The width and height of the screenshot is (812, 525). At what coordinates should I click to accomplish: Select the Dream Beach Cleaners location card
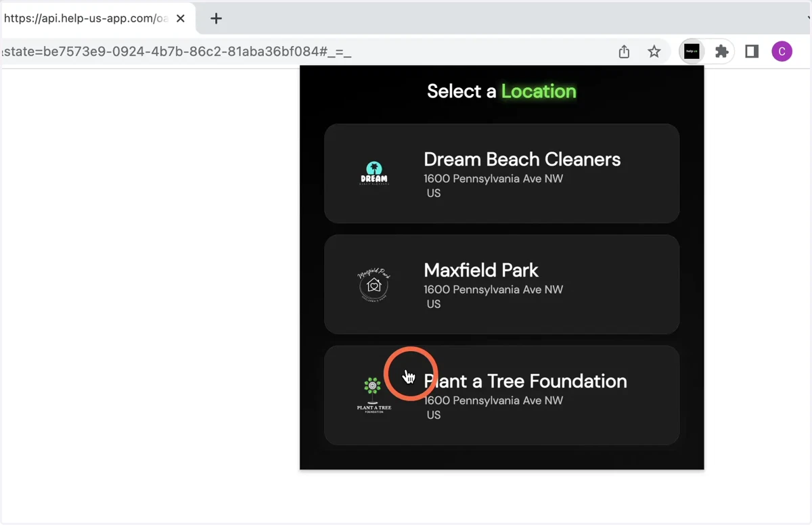tap(501, 173)
